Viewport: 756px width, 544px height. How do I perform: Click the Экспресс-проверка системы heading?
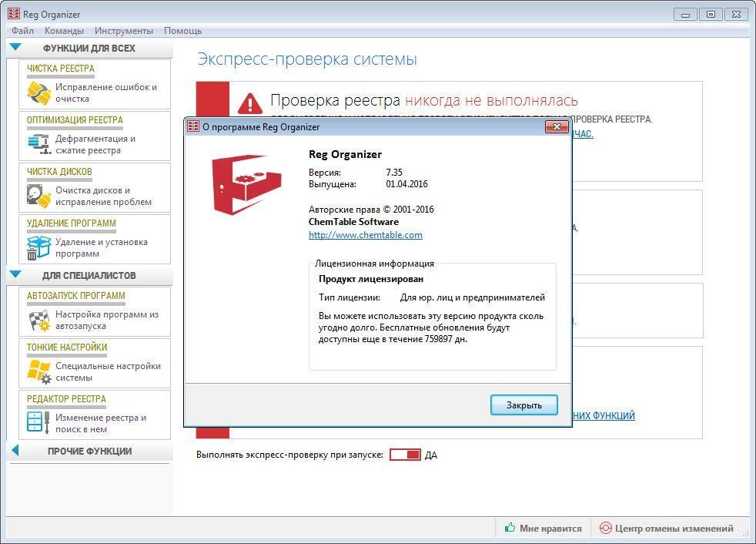[x=307, y=59]
